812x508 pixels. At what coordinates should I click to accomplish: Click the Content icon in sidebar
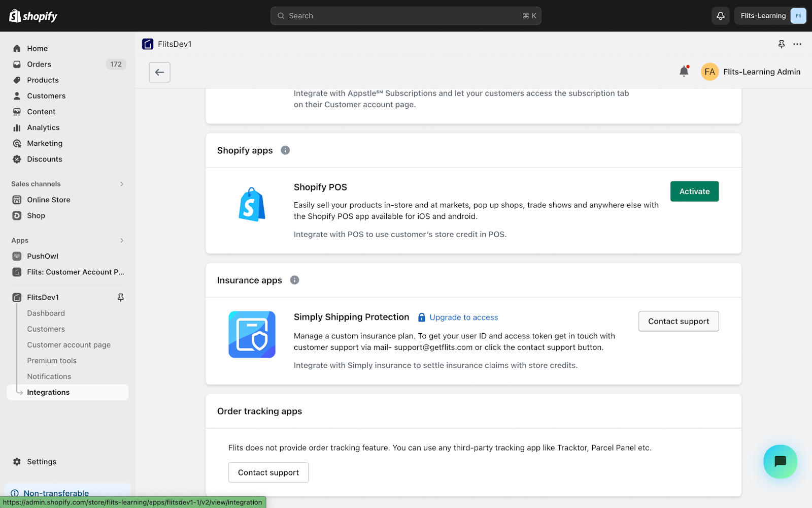pyautogui.click(x=17, y=111)
